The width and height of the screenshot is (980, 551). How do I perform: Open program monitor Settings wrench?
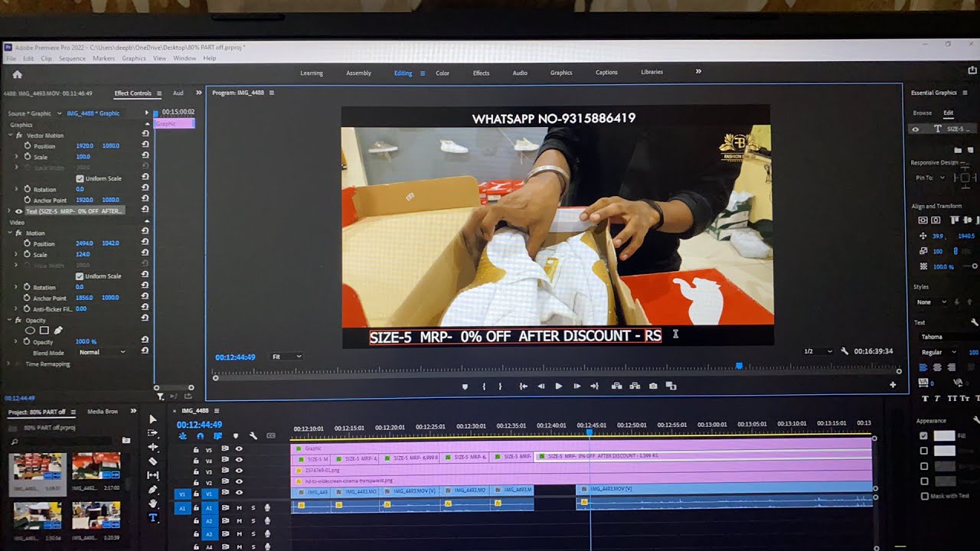coord(844,351)
